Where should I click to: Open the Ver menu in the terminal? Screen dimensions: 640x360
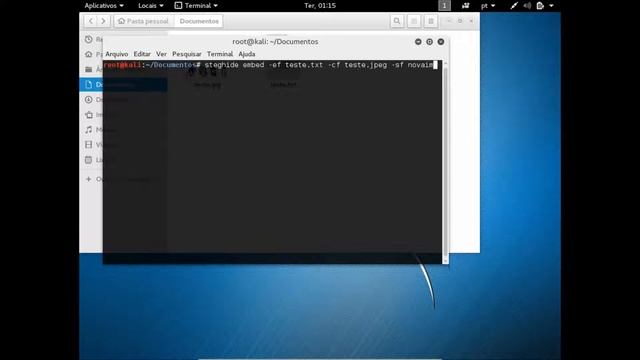(x=161, y=54)
